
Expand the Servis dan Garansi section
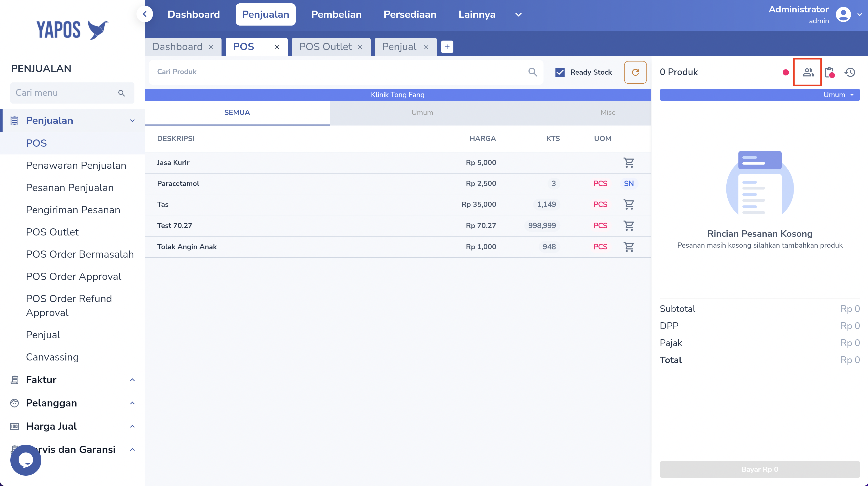(132, 450)
